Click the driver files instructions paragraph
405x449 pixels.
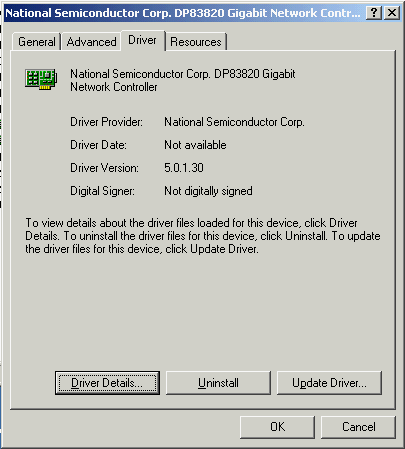coord(203,236)
